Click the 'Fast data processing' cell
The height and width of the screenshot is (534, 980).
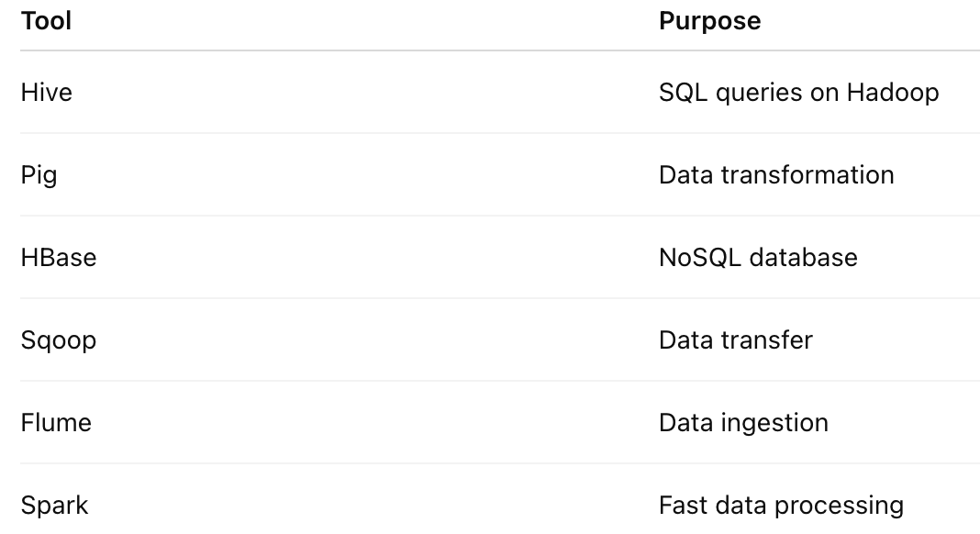pyautogui.click(x=781, y=506)
